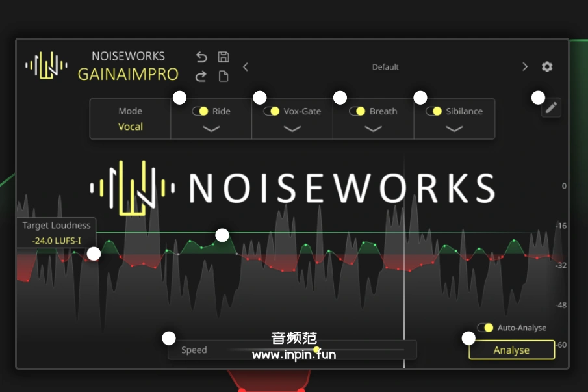
Task: Go to next preset arrow
Action: point(524,67)
